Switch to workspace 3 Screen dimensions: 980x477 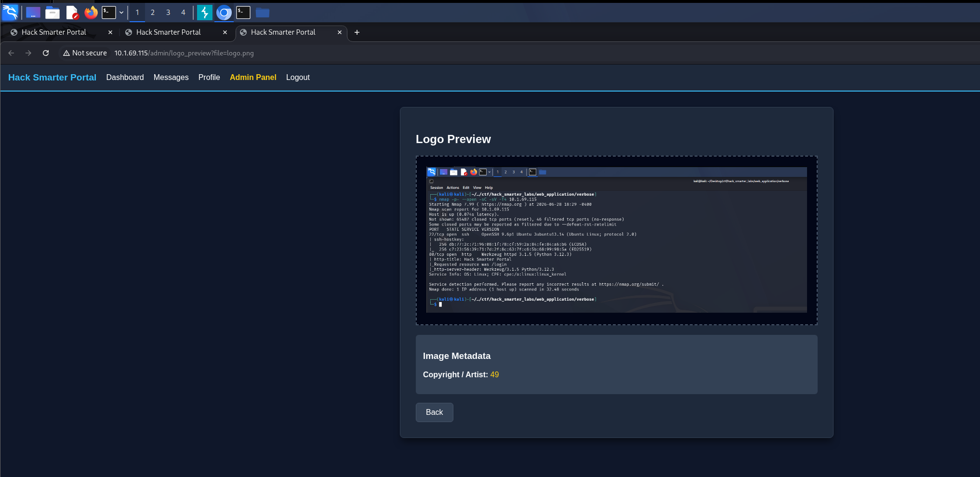tap(168, 13)
